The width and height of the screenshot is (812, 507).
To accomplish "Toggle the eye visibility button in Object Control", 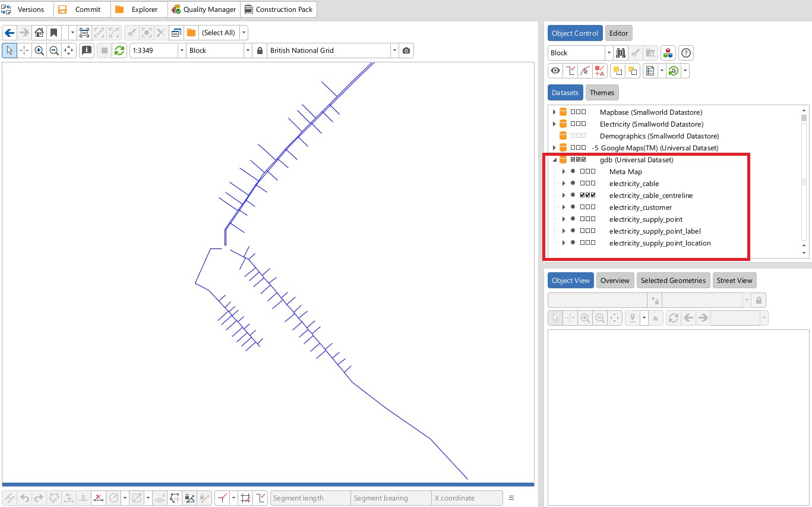I will click(555, 71).
